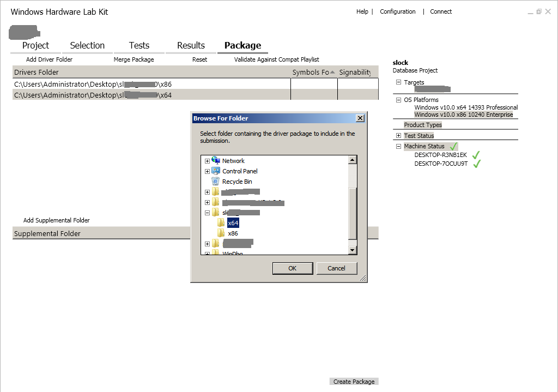This screenshot has width=558, height=392.
Task: Expand the Control Panel tree node
Action: pos(207,171)
